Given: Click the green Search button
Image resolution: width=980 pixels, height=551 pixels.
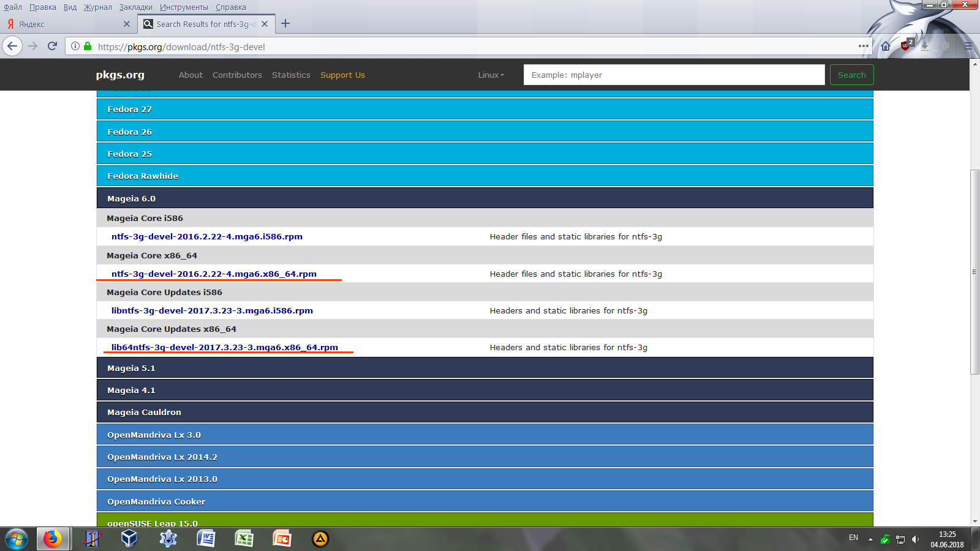Looking at the screenshot, I should [x=852, y=75].
